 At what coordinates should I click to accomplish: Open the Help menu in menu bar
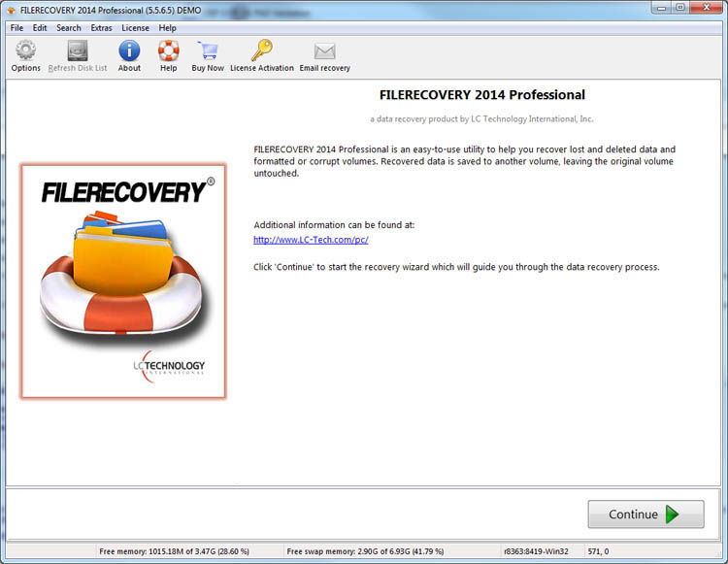tap(167, 28)
